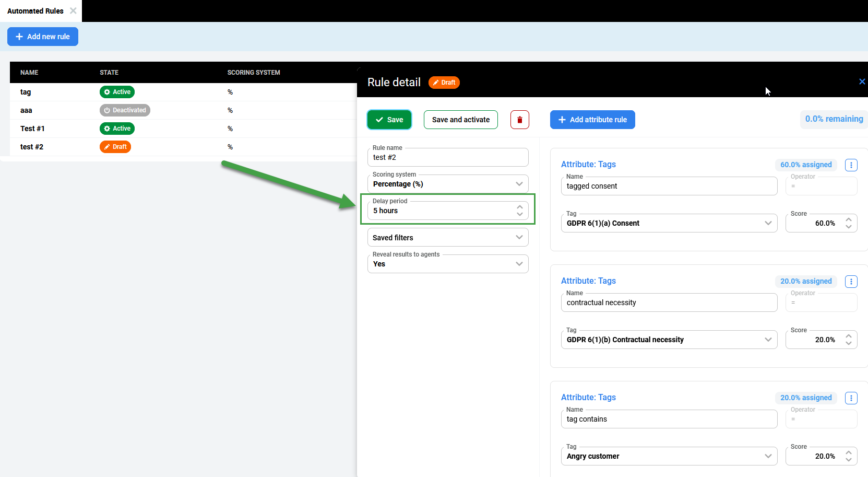
Task: Select the test #2 rule row
Action: [32, 147]
